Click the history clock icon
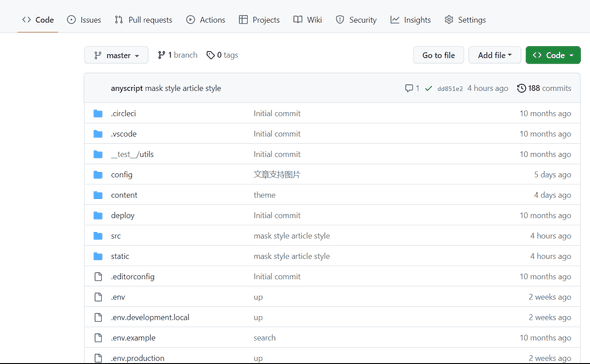Viewport: 590px width, 364px height. tap(522, 88)
